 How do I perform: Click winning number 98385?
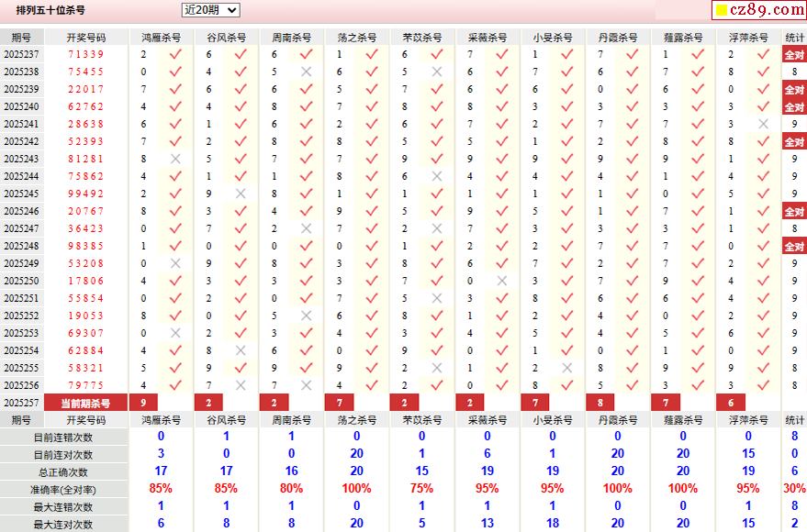pos(86,246)
